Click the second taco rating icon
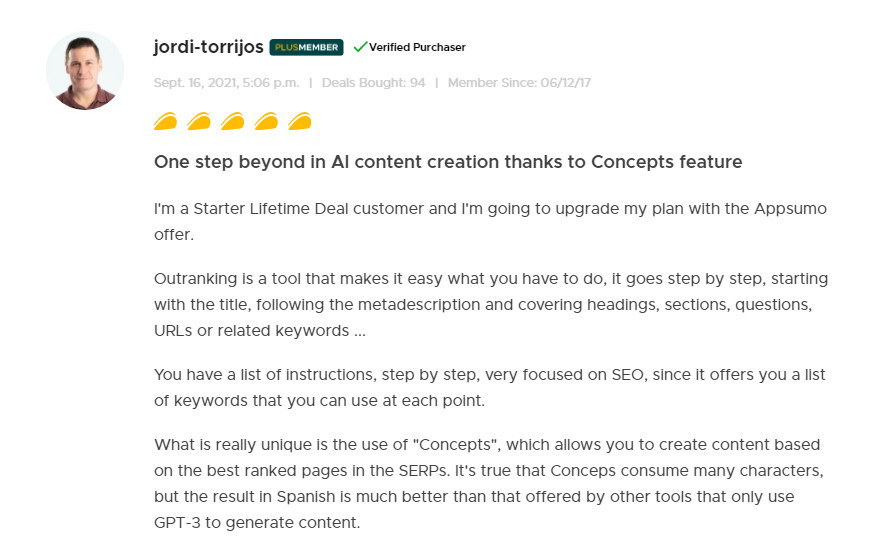The height and width of the screenshot is (542, 875). (199, 121)
